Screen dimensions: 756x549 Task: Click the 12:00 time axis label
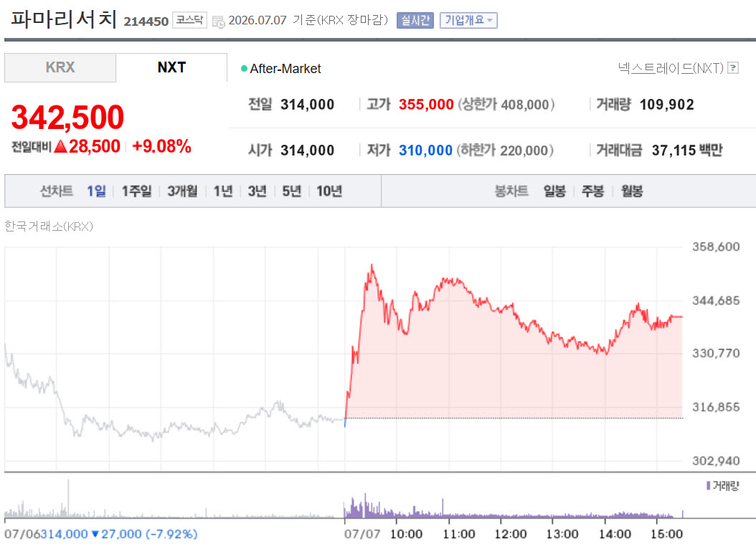510,534
